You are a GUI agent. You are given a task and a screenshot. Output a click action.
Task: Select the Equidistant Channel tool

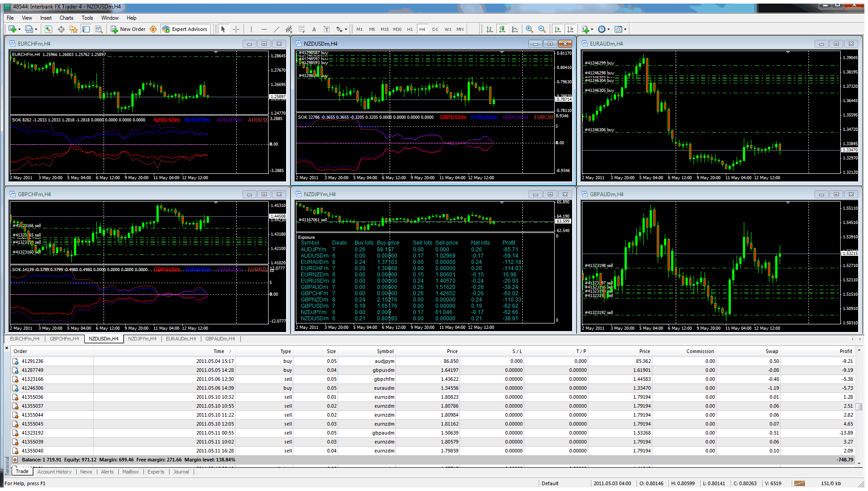point(289,29)
